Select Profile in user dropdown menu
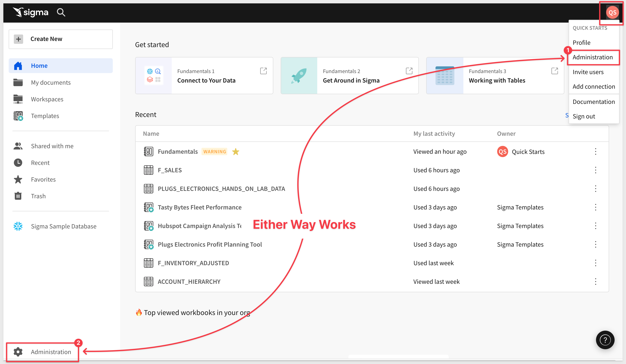The height and width of the screenshot is (364, 626). pyautogui.click(x=594, y=42)
